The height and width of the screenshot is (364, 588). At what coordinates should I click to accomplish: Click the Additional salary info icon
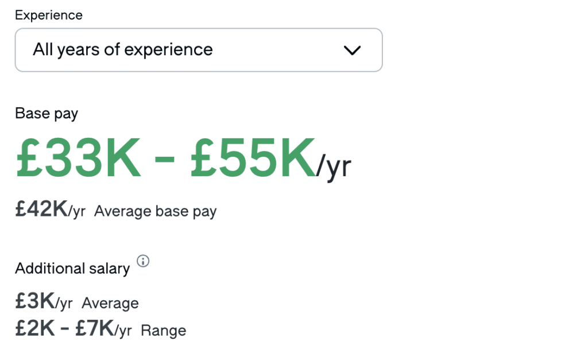click(143, 261)
